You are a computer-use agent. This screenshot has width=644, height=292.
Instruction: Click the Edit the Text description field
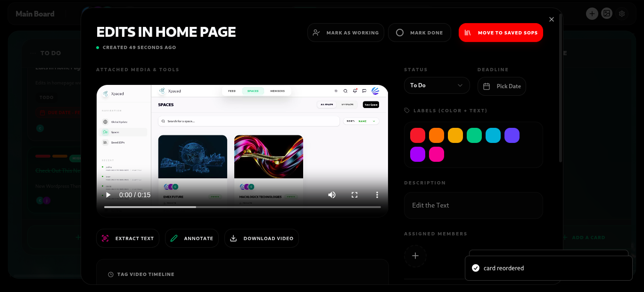(473, 205)
